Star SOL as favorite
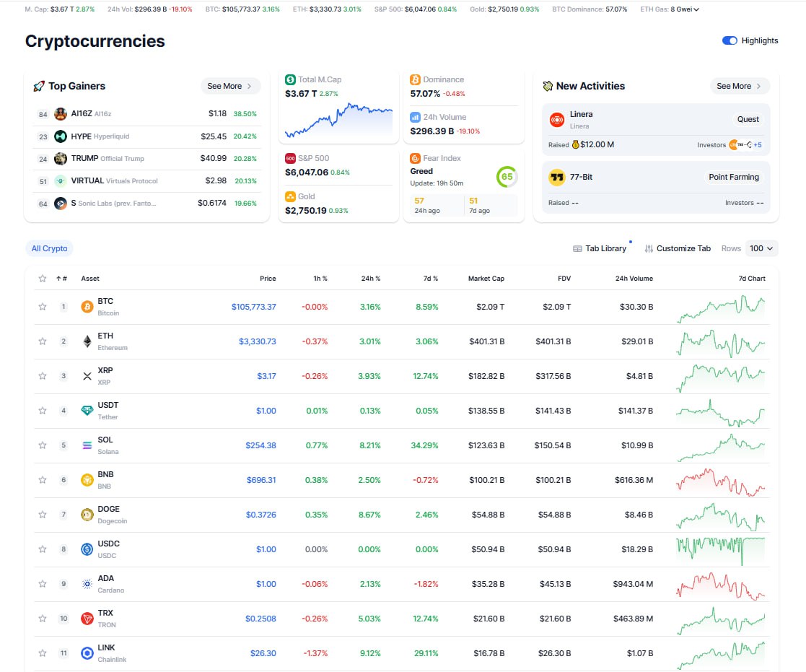The width and height of the screenshot is (806, 672). coord(43,445)
